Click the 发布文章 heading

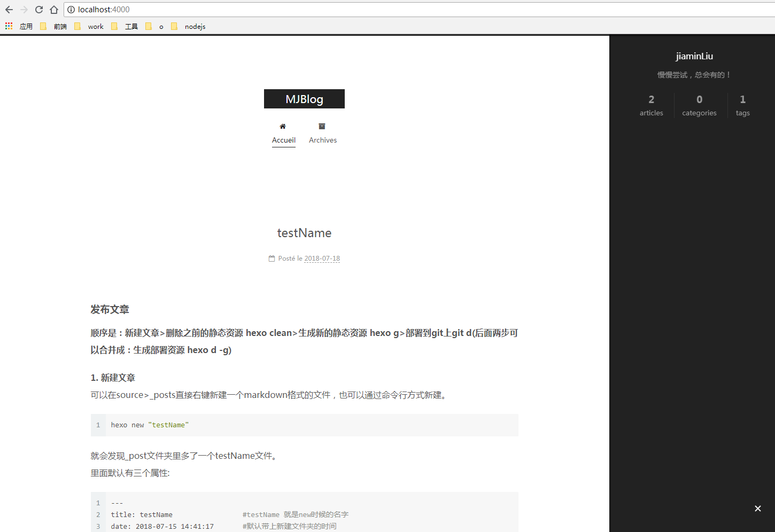pyautogui.click(x=110, y=310)
